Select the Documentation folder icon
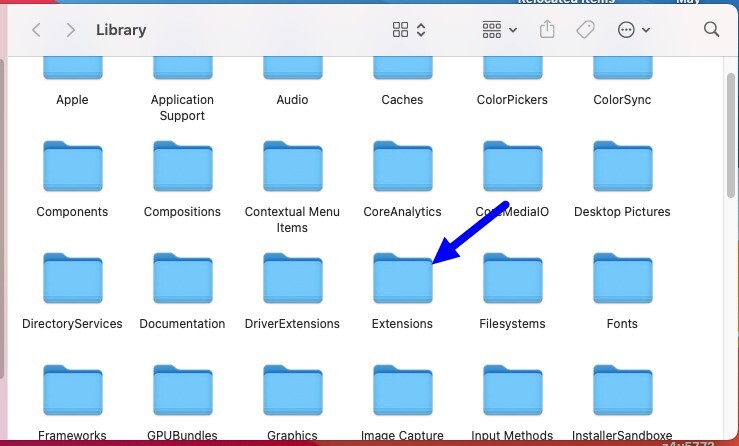The width and height of the screenshot is (739, 446). coord(183,278)
